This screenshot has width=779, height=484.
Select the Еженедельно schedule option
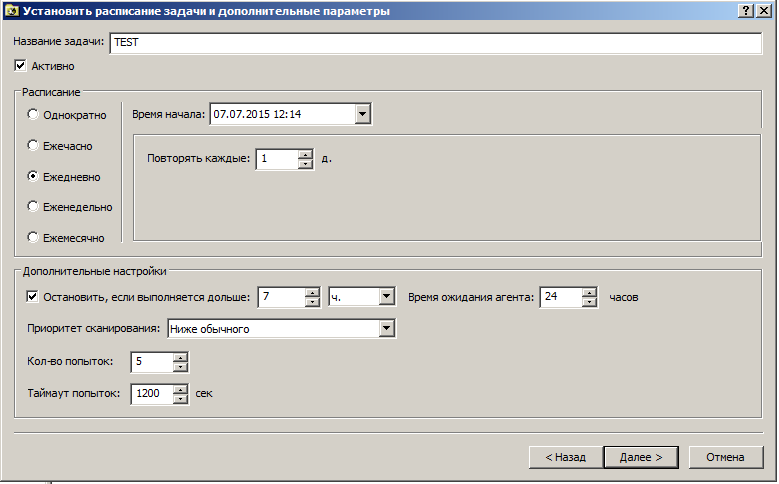[33, 206]
